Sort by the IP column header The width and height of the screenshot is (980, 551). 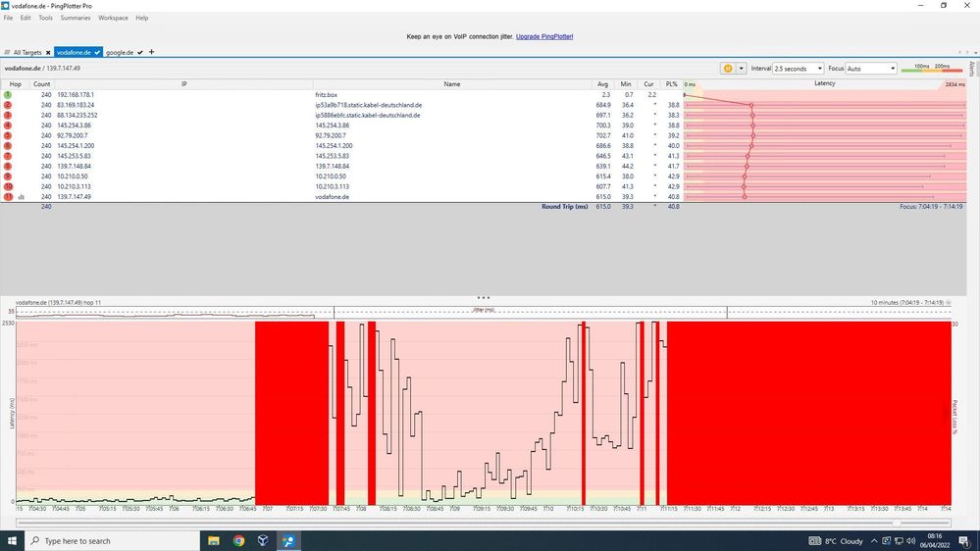[183, 83]
